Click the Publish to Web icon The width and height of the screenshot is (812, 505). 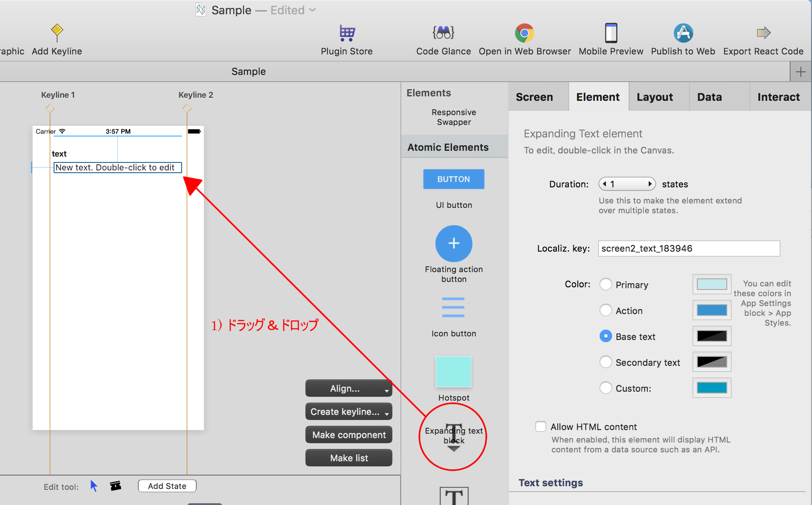click(683, 33)
